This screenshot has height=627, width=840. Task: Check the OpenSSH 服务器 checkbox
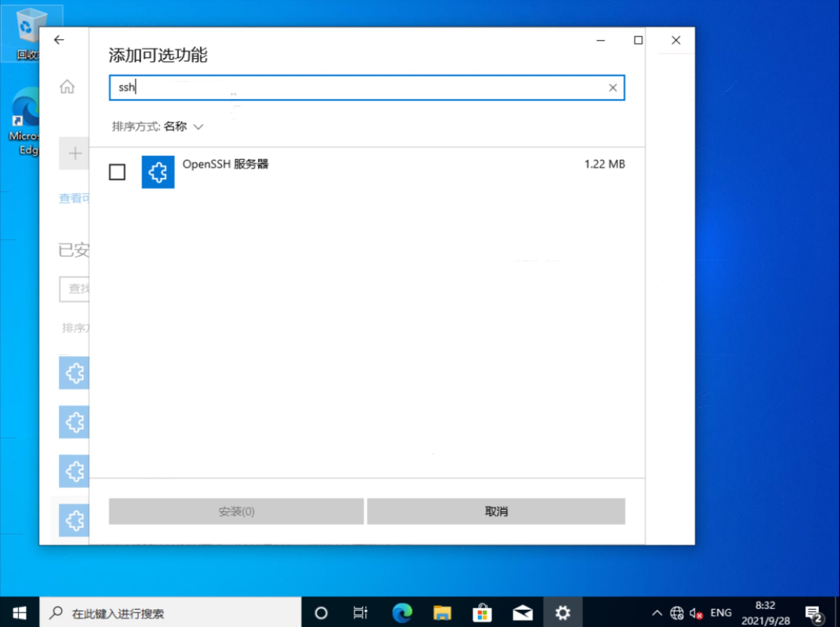pyautogui.click(x=117, y=172)
